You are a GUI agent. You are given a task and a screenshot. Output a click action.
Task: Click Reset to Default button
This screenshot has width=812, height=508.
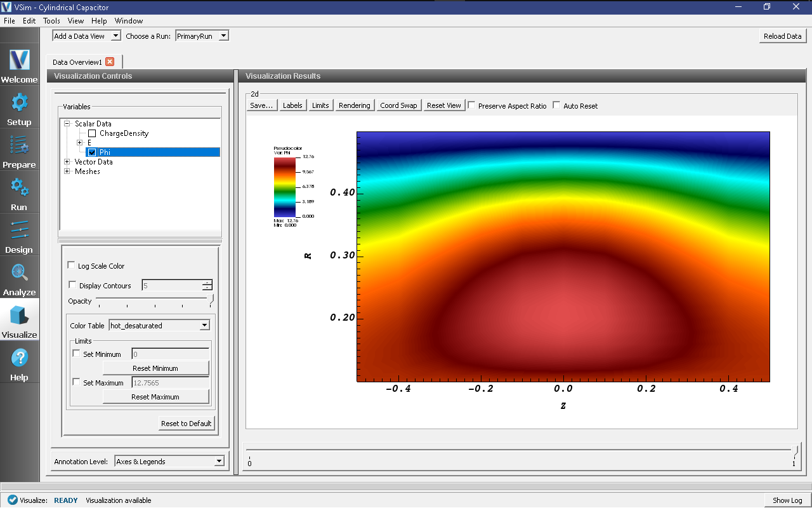(187, 424)
